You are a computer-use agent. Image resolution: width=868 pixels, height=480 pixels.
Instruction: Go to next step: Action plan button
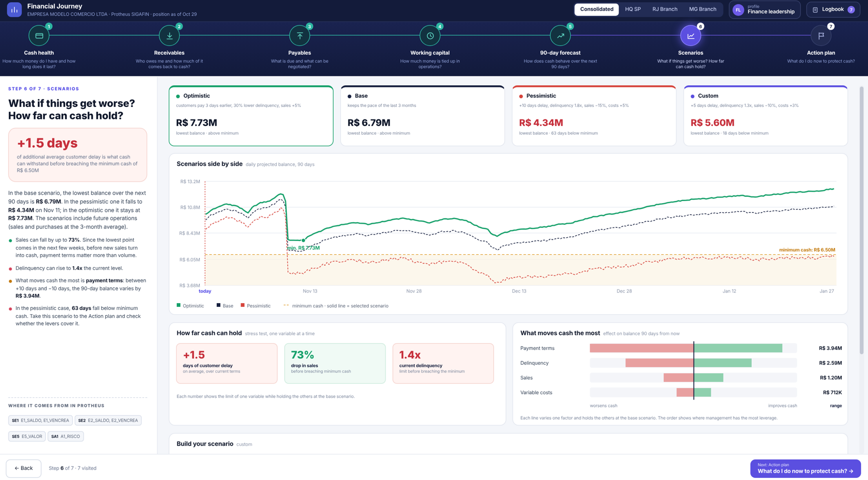pos(805,468)
